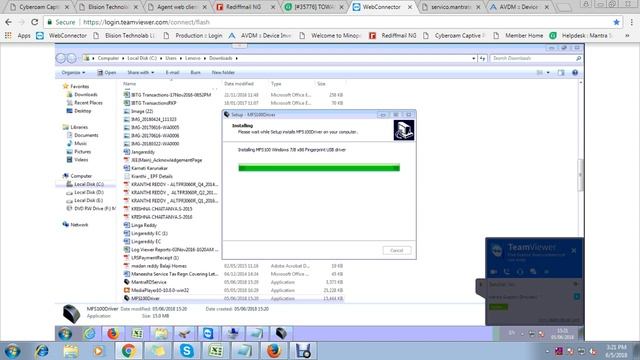Bookmark this page with the star icon

point(616,22)
